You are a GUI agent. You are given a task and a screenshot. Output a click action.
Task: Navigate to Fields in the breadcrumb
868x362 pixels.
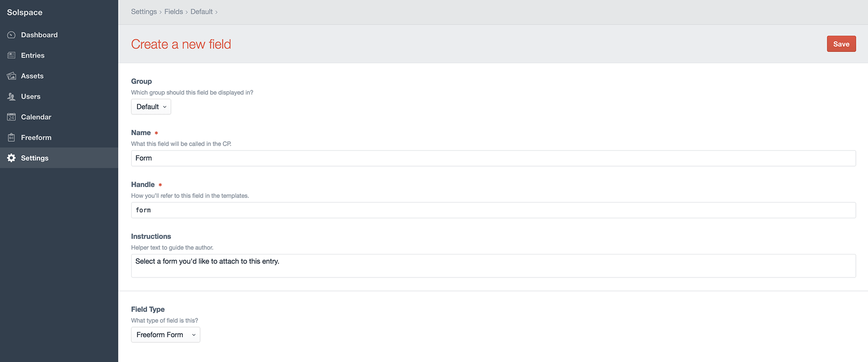click(174, 12)
